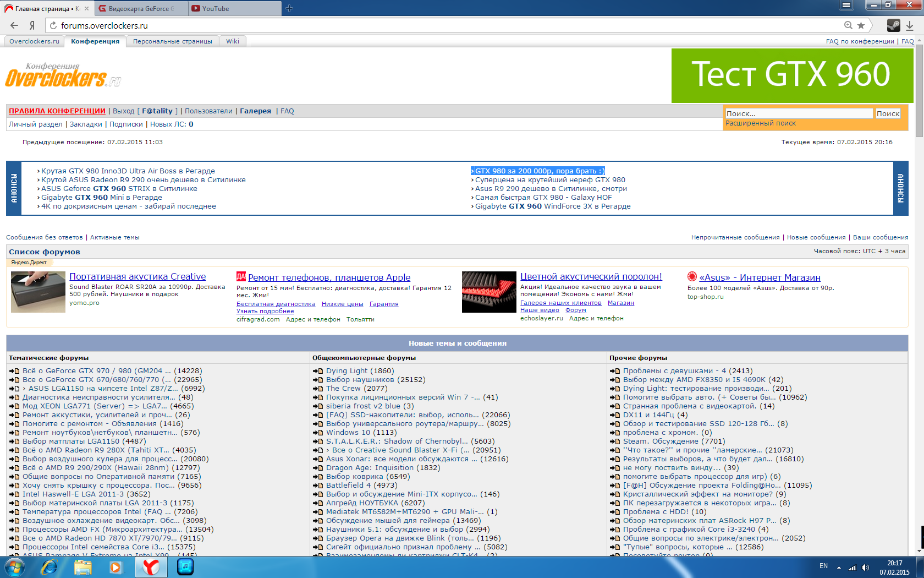
Task: Open 'Активные темы' link
Action: (115, 237)
